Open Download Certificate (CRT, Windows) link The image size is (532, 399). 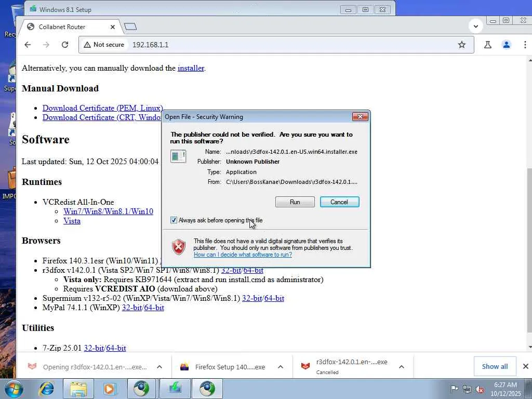[x=102, y=117]
